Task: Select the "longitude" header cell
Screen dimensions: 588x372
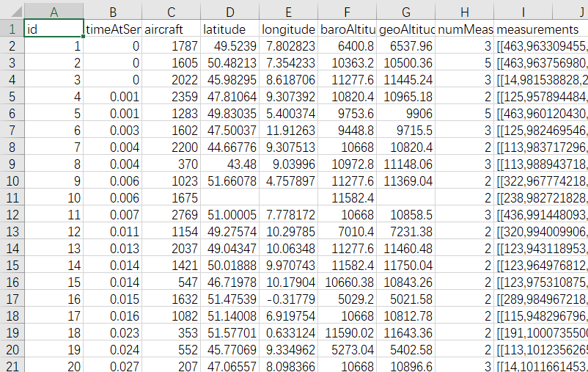Action: pos(289,29)
